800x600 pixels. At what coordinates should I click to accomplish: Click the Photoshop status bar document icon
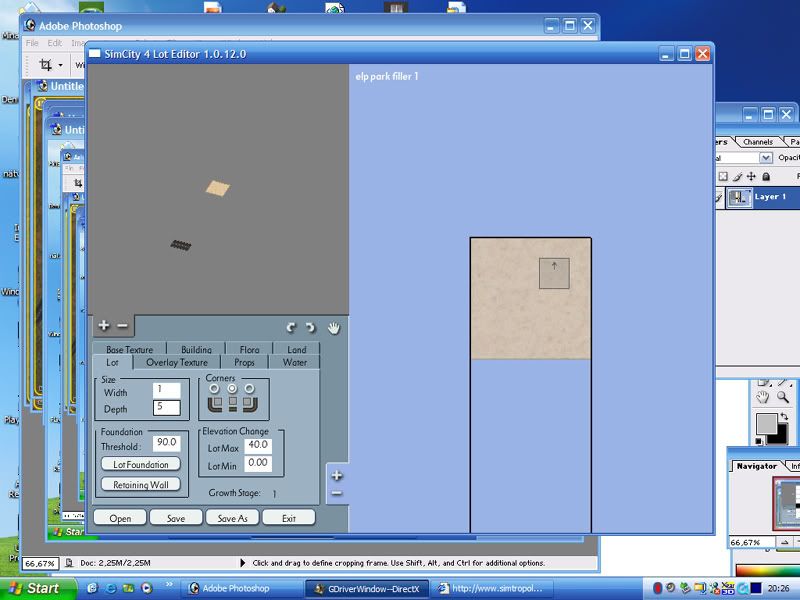tap(69, 563)
